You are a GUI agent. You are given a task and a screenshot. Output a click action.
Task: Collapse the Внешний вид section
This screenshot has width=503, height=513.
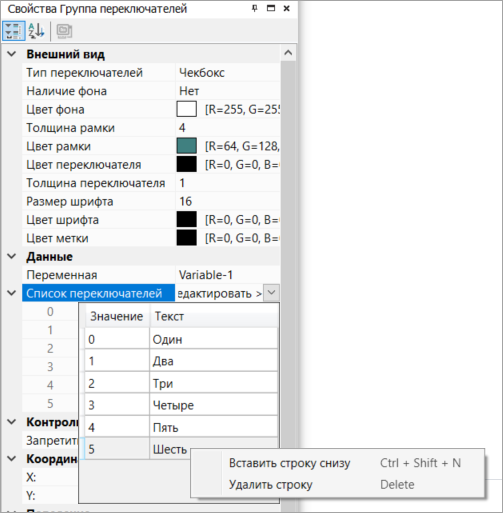[x=12, y=54]
